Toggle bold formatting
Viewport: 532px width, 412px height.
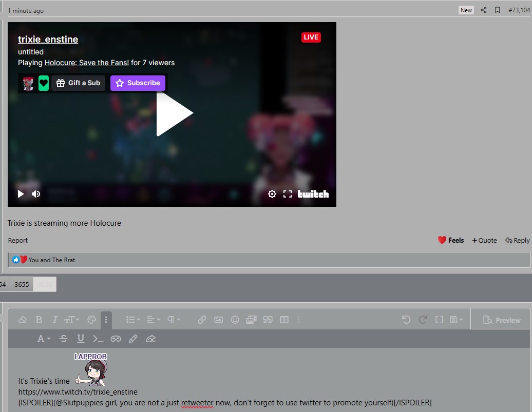39,320
